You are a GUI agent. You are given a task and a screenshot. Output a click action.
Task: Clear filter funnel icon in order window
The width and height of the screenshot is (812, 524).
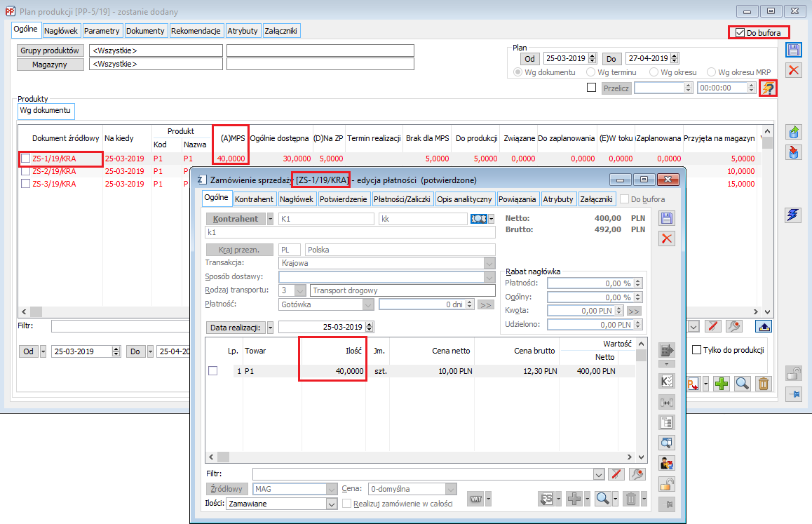[616, 473]
